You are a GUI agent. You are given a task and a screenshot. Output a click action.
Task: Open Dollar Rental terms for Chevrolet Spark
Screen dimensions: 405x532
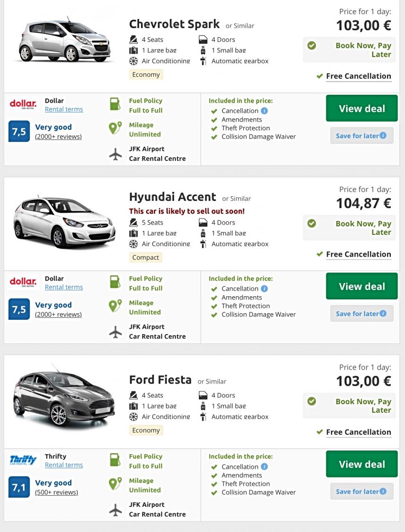64,109
